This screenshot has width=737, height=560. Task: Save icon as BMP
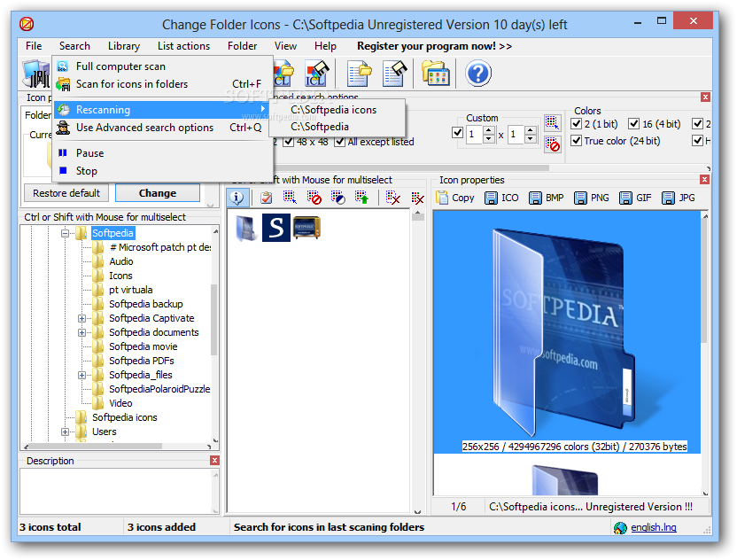[x=547, y=198]
